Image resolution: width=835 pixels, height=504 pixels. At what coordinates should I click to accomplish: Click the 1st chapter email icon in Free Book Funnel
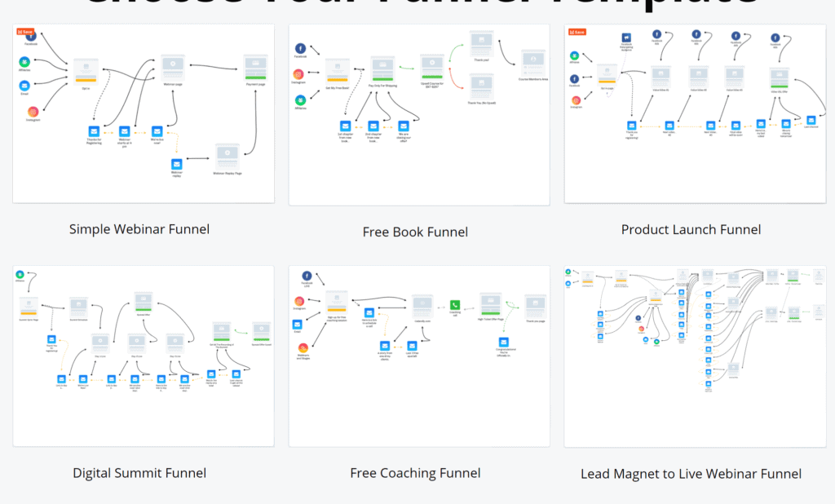click(345, 126)
